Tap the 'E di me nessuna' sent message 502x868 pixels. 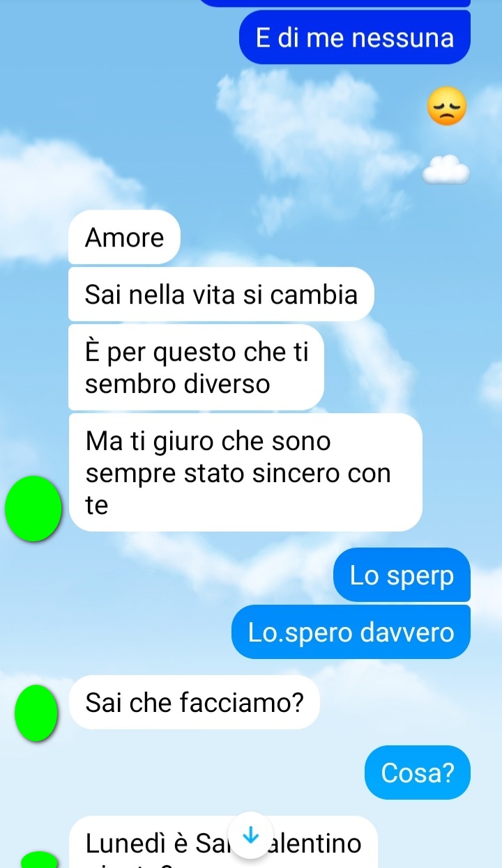354,37
